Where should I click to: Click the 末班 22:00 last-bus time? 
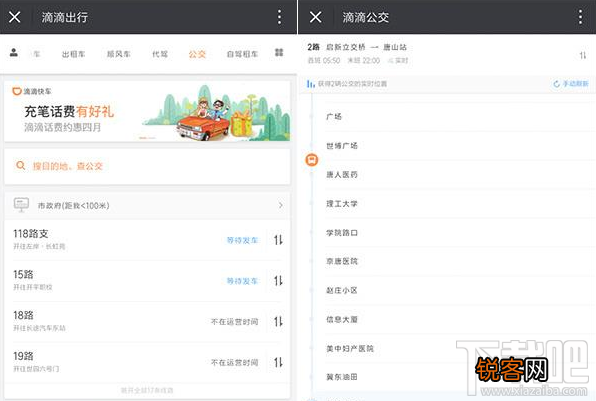click(x=363, y=60)
